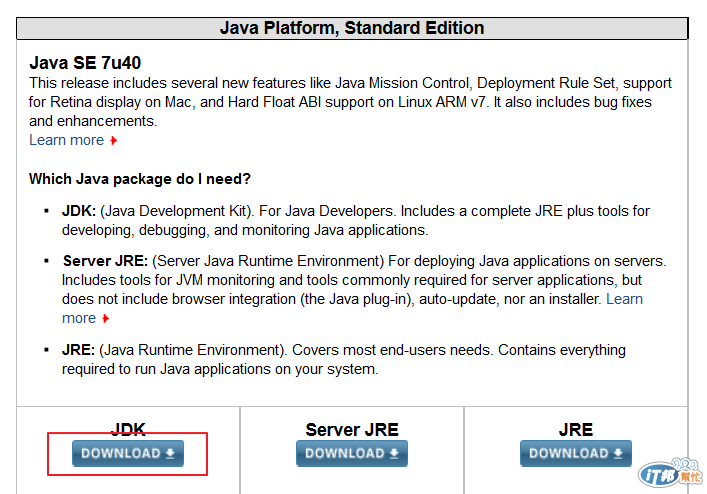Click the bold 'JRE:' term in the list
707x494 pixels.
click(78, 350)
